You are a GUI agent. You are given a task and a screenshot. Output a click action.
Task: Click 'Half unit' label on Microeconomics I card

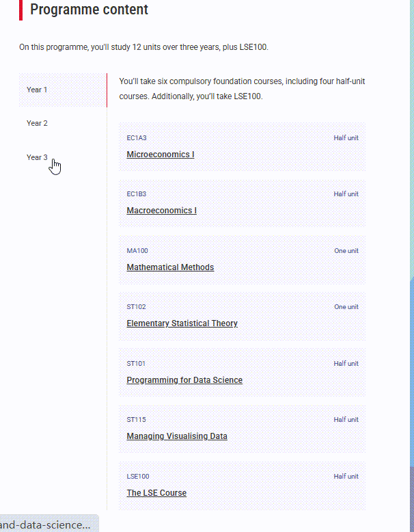coord(346,137)
